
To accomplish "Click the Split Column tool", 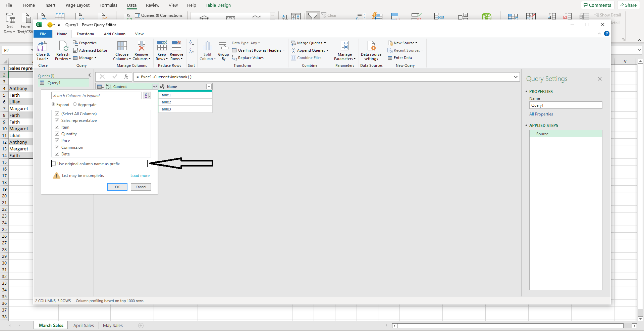I will coord(207,50).
